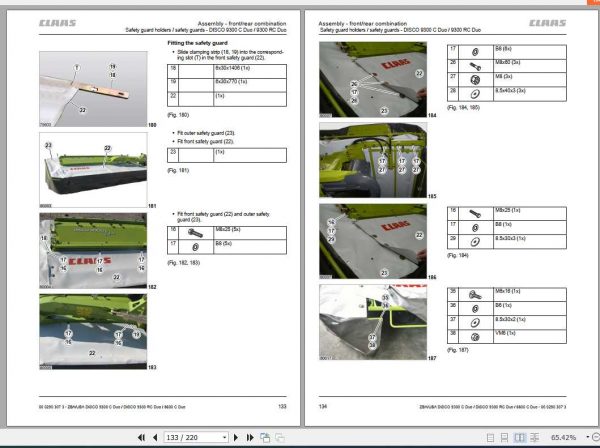This screenshot has height=448, width=600.
Task: Click the nut icon beside M8 (3x)
Action: pos(475,80)
